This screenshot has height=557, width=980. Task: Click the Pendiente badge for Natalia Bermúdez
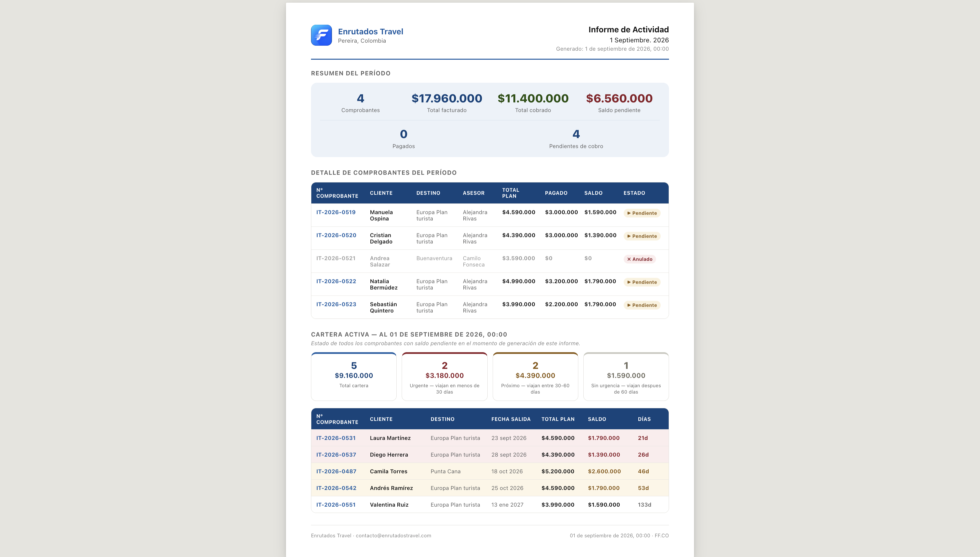point(642,282)
